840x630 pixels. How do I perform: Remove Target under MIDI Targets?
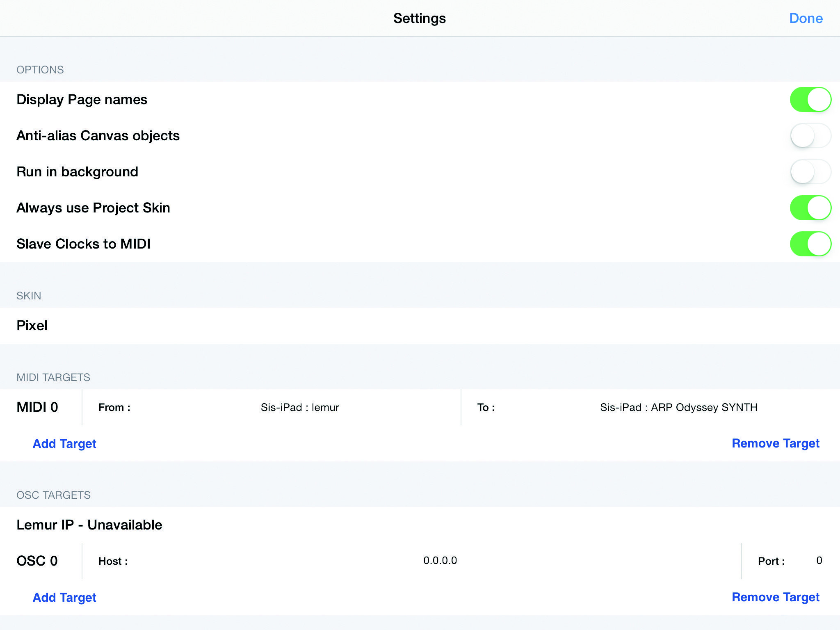[x=775, y=443]
